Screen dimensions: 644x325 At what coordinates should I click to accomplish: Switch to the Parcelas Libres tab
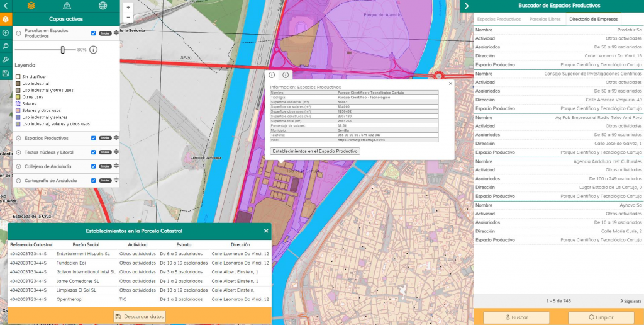click(x=545, y=19)
